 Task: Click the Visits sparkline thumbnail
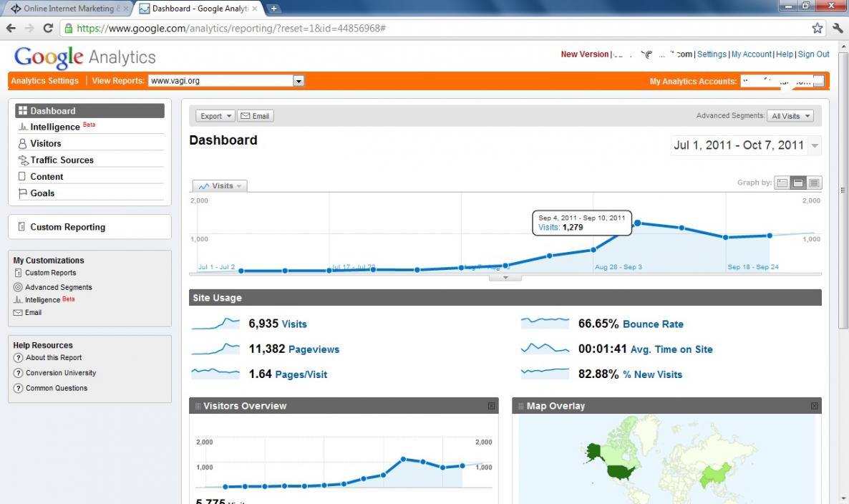coord(215,324)
